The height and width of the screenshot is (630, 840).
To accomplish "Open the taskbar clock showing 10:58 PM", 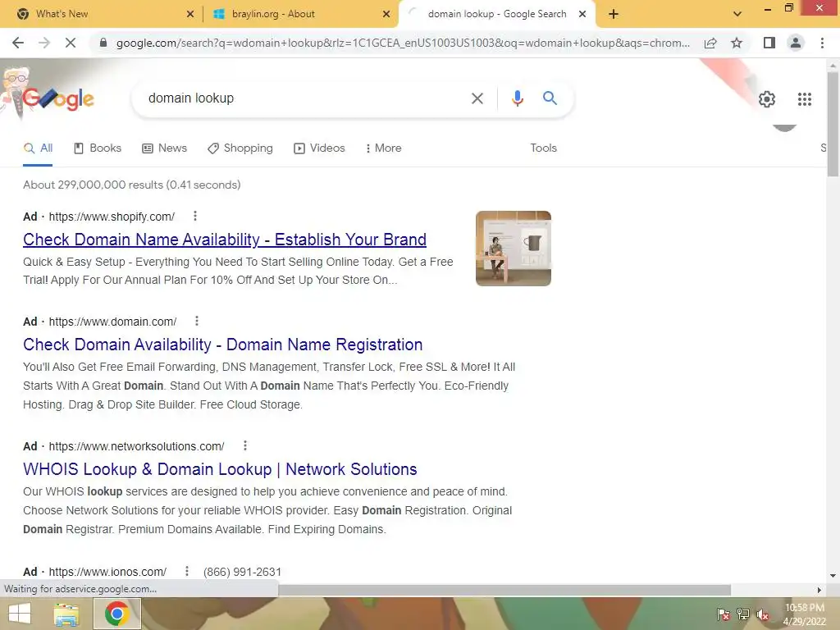I will [x=805, y=614].
